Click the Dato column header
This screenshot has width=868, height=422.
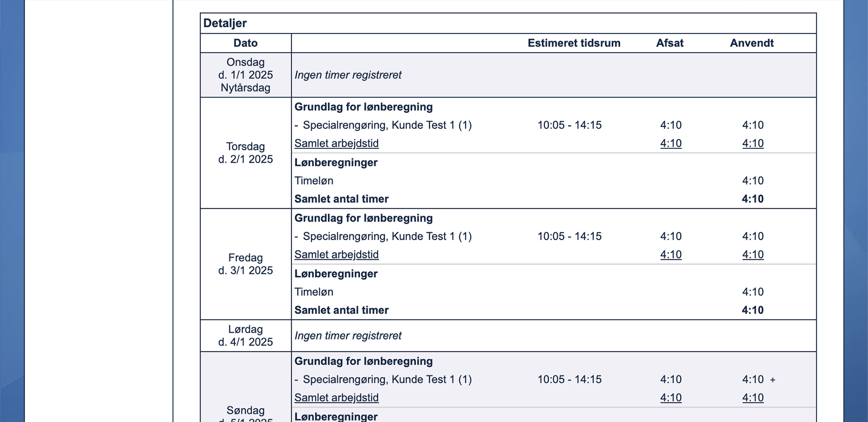click(x=246, y=43)
